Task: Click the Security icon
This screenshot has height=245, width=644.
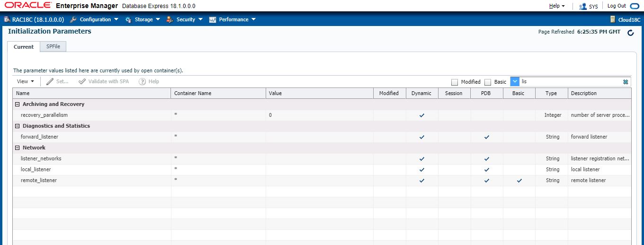Action: (170, 19)
